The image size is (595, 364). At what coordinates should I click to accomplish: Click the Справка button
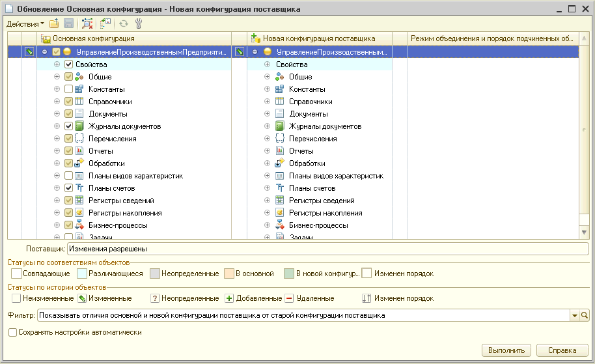click(562, 350)
